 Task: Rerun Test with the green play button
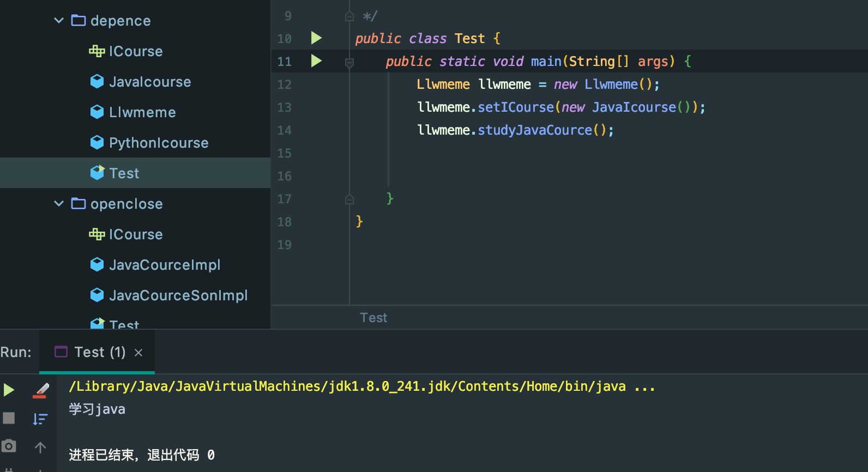pos(9,390)
